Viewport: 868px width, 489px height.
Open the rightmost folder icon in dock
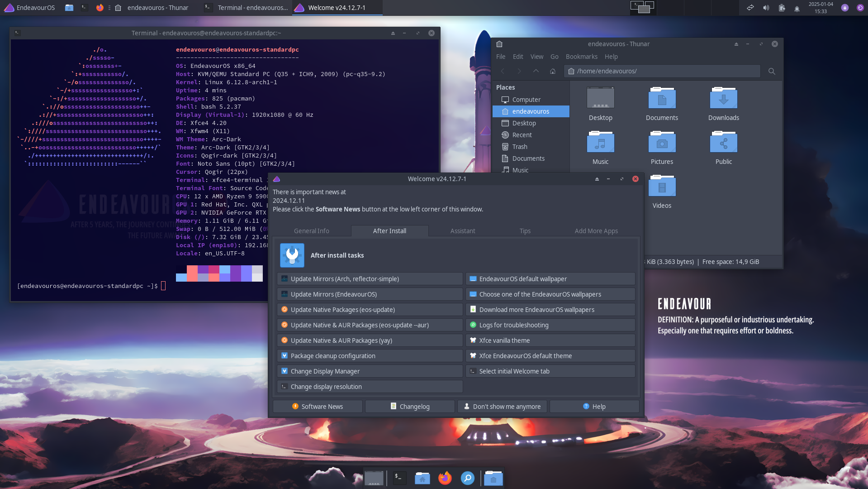pos(493,478)
